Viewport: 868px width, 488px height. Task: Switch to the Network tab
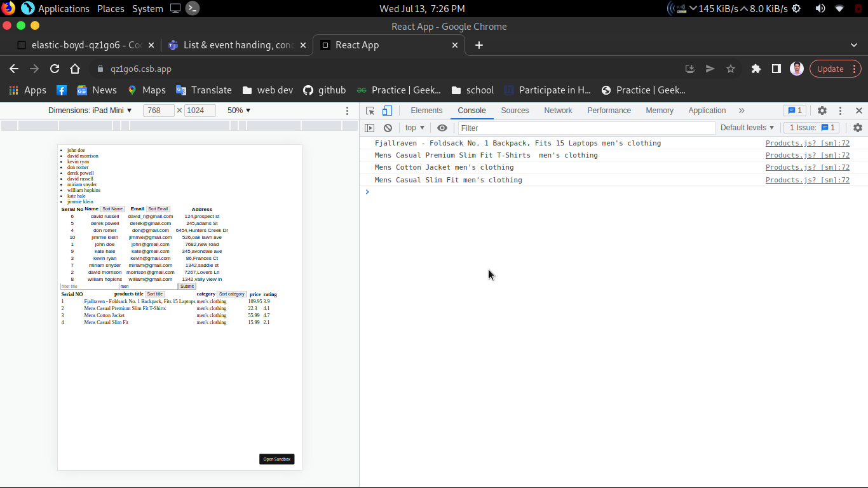(x=558, y=111)
